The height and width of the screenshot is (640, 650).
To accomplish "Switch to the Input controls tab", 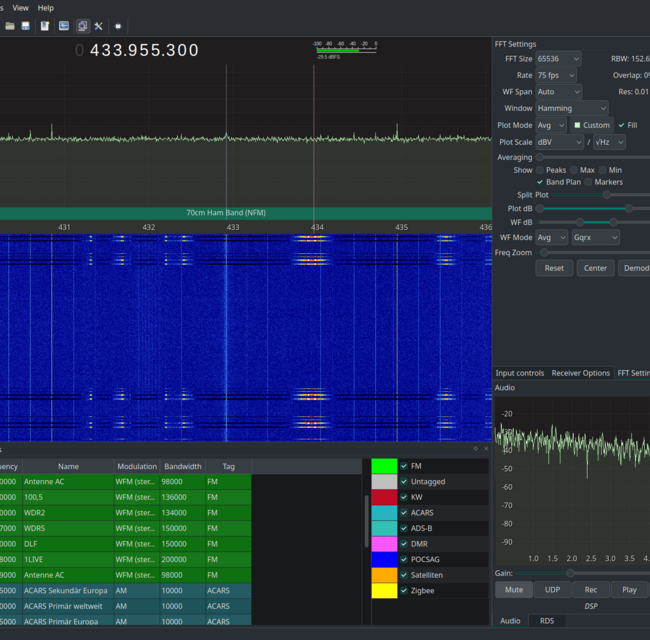I will (519, 373).
